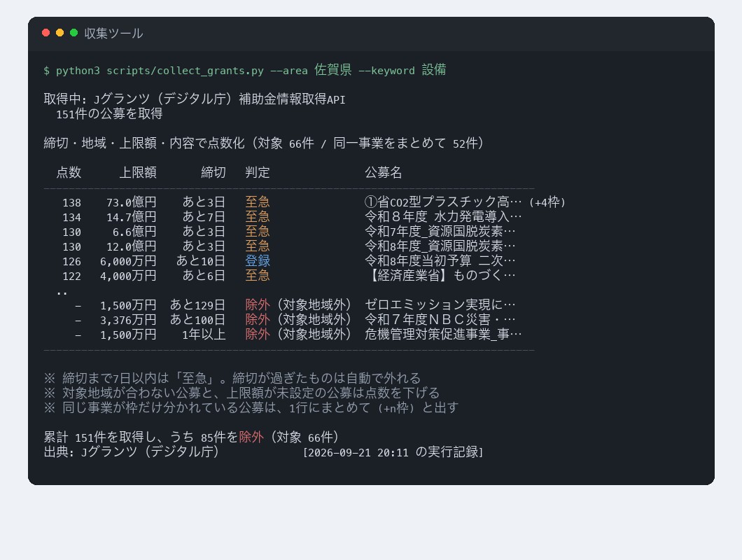Viewport: 742px width, 560px height.
Task: Click the 12.0億円 limit value
Action: 132,246
